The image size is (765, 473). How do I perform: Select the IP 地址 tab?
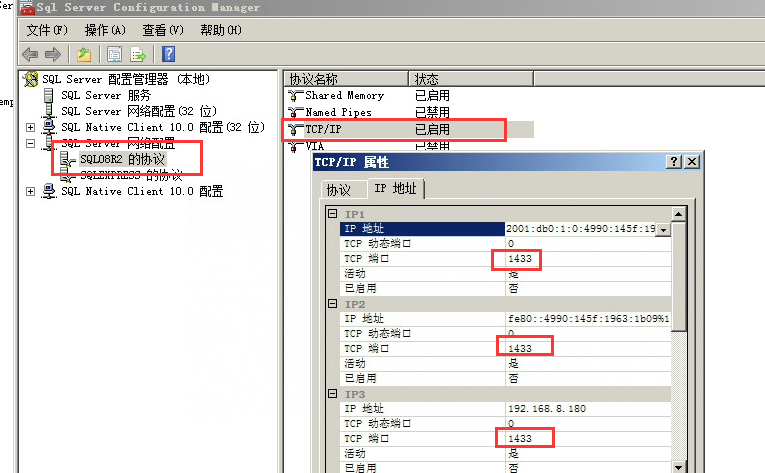(396, 188)
